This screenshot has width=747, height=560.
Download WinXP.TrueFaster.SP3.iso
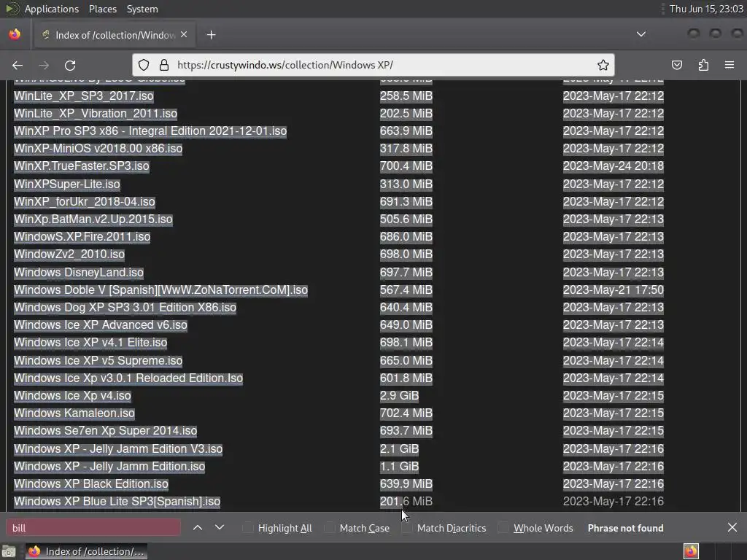click(82, 166)
